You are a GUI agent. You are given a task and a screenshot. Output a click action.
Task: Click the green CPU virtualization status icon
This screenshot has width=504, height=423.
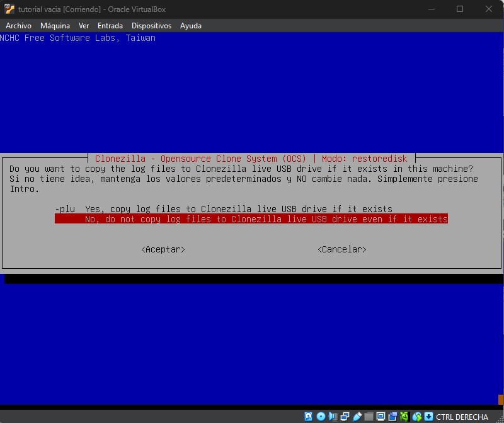point(404,417)
